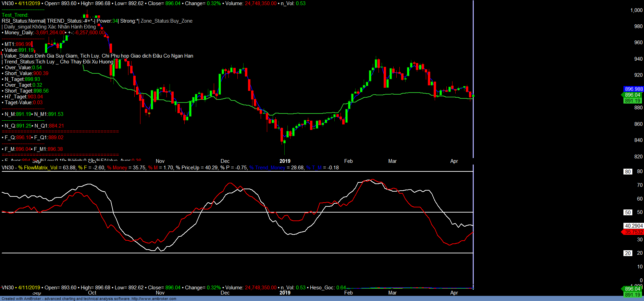Viewport: 644px width, 301px height.
Task: Click the boxed 50 level marker
Action: (628, 213)
